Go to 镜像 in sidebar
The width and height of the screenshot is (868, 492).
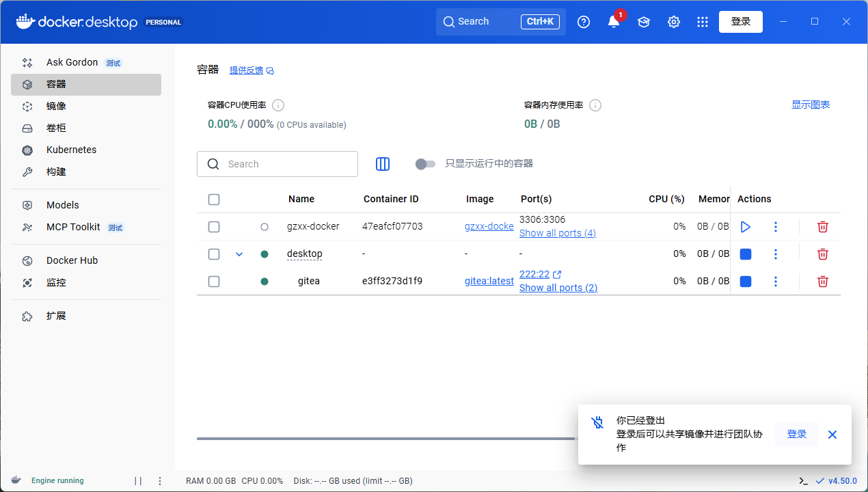coord(86,107)
